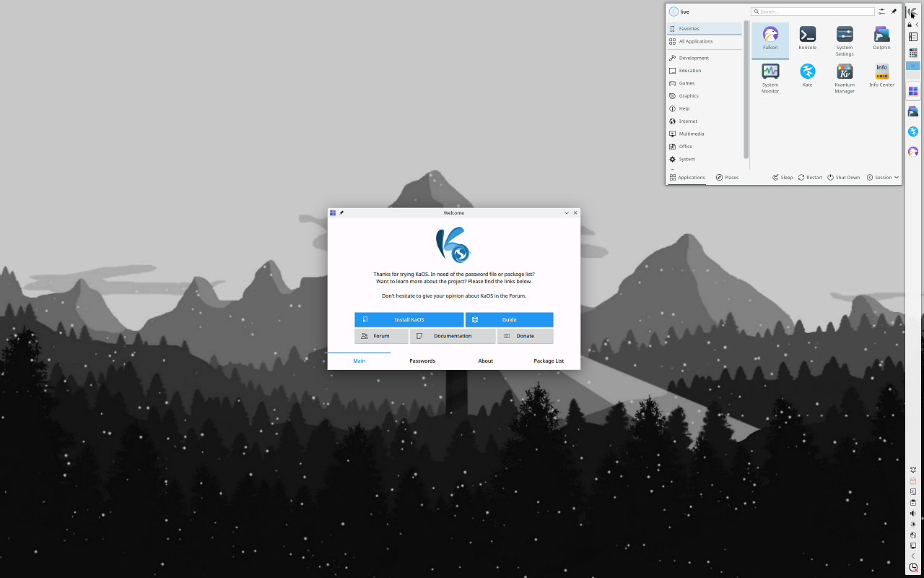Open launcher configure settings icon
This screenshot has height=578, width=924.
pos(881,12)
